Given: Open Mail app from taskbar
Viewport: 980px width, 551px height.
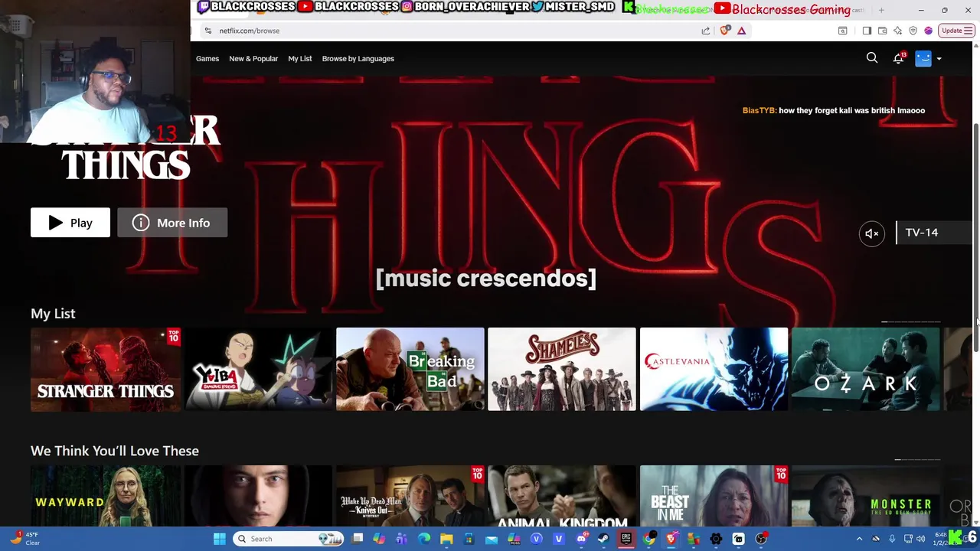Looking at the screenshot, I should tap(492, 539).
